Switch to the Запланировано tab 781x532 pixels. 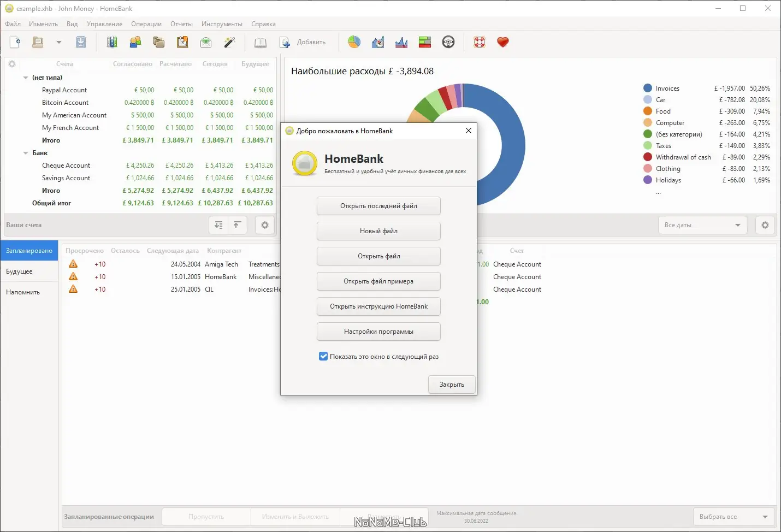(29, 251)
